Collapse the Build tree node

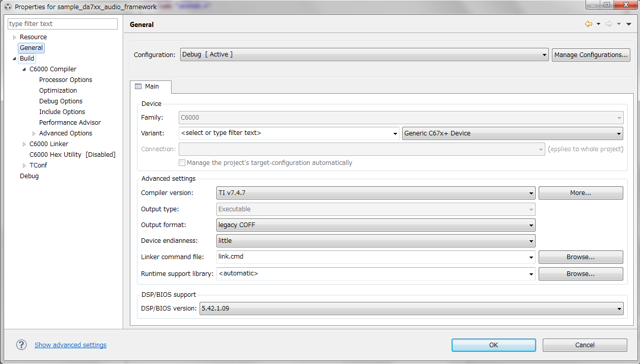tap(14, 59)
